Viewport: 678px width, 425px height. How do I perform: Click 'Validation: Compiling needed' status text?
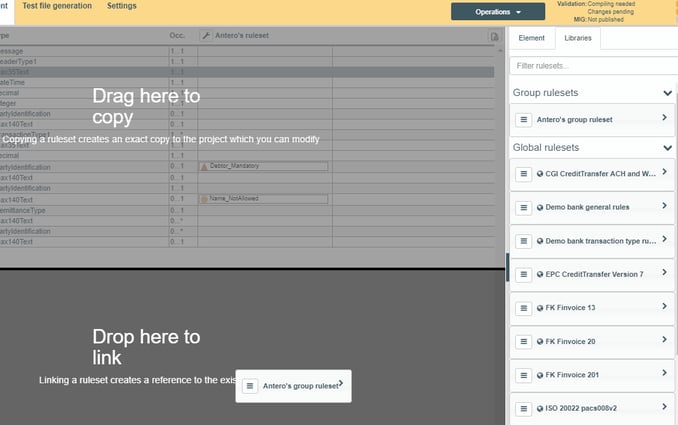(x=596, y=4)
